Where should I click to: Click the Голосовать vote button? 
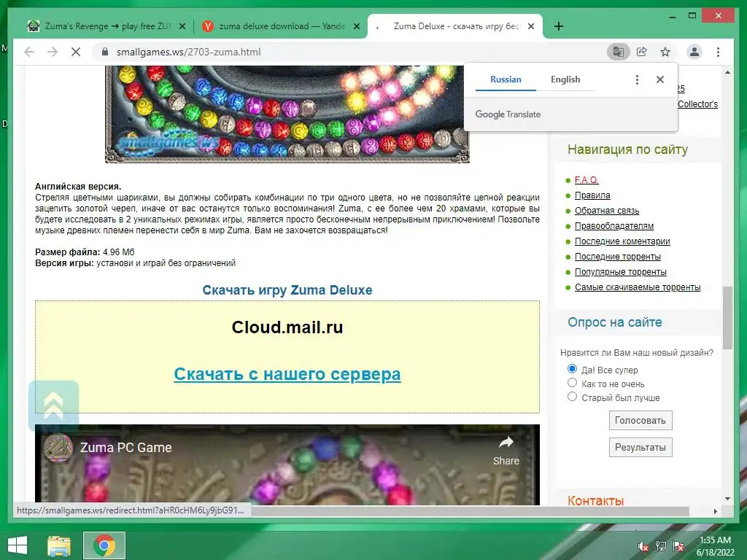[x=640, y=421]
